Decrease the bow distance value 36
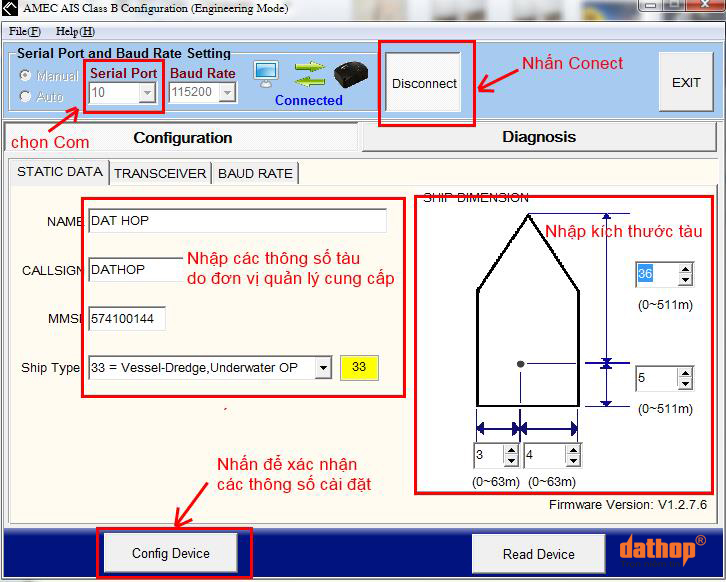 pyautogui.click(x=686, y=280)
